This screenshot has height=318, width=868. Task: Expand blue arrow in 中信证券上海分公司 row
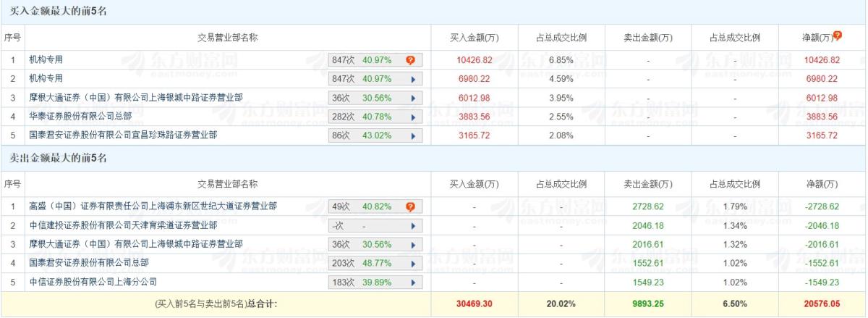click(413, 283)
